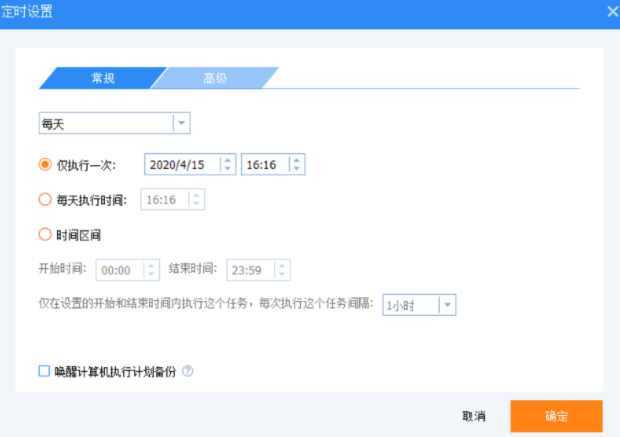Viewport: 620px width, 437px height.
Task: Click up arrow of 每天执行时间 spinner
Action: (196, 195)
